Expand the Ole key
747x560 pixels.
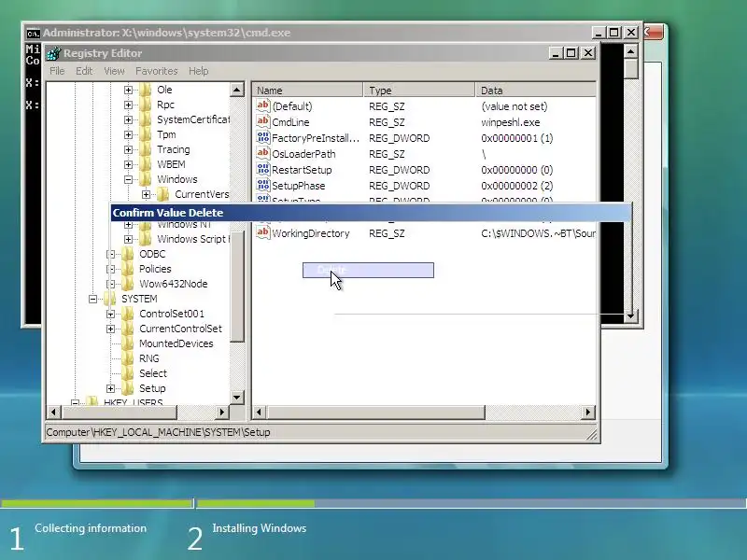coord(128,90)
